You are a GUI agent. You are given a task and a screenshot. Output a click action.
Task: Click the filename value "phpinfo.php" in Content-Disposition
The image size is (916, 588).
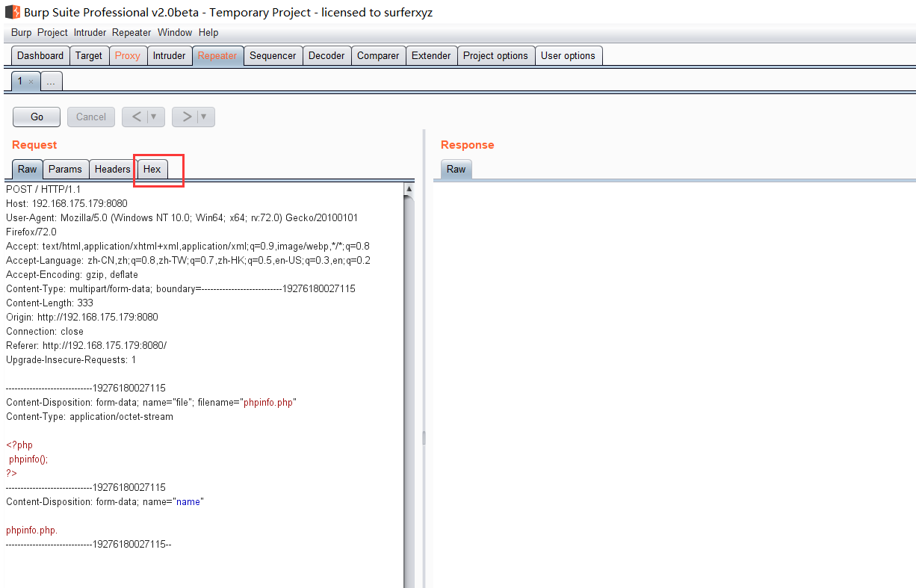click(268, 403)
